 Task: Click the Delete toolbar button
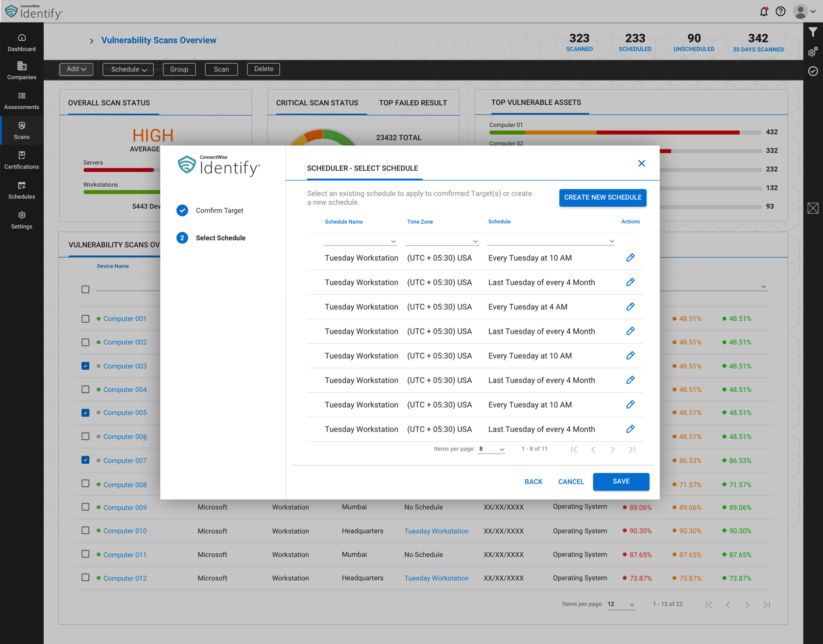(264, 69)
